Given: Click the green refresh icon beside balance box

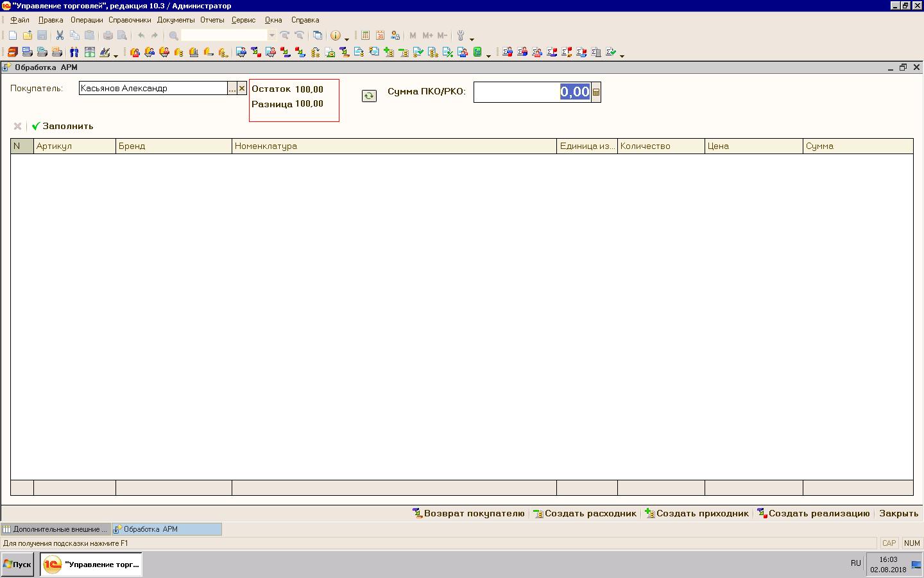Looking at the screenshot, I should pyautogui.click(x=369, y=96).
